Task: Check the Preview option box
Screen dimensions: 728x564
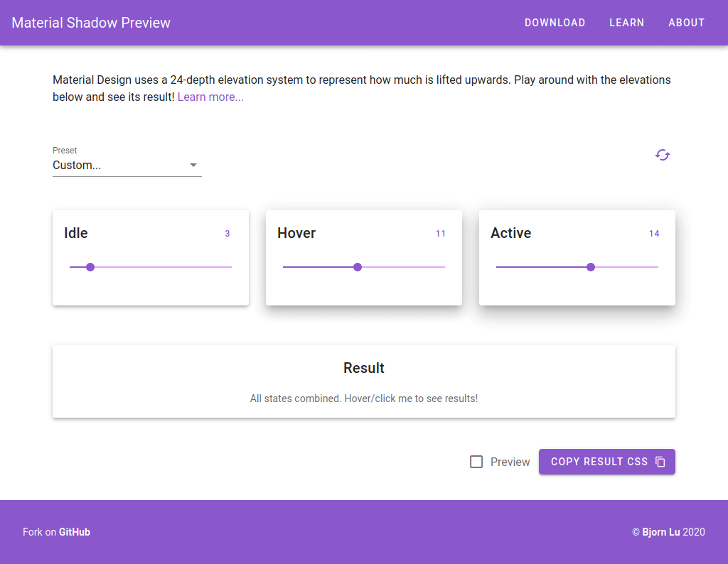Action: coord(476,462)
